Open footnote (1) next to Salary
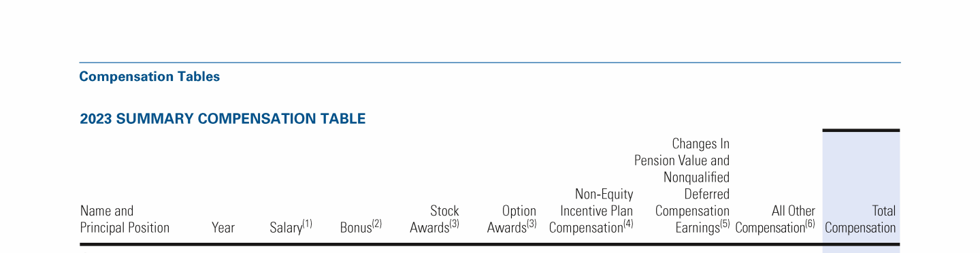Viewport: 980px width, 253px height. pyautogui.click(x=307, y=224)
